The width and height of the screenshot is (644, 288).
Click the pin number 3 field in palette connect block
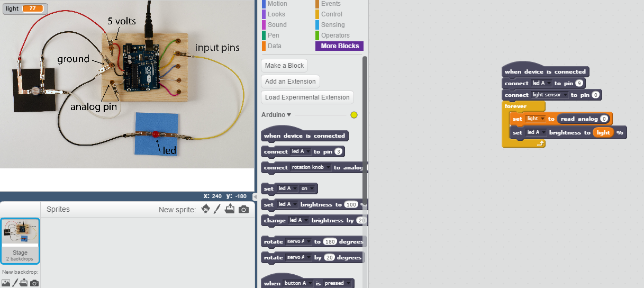point(339,151)
